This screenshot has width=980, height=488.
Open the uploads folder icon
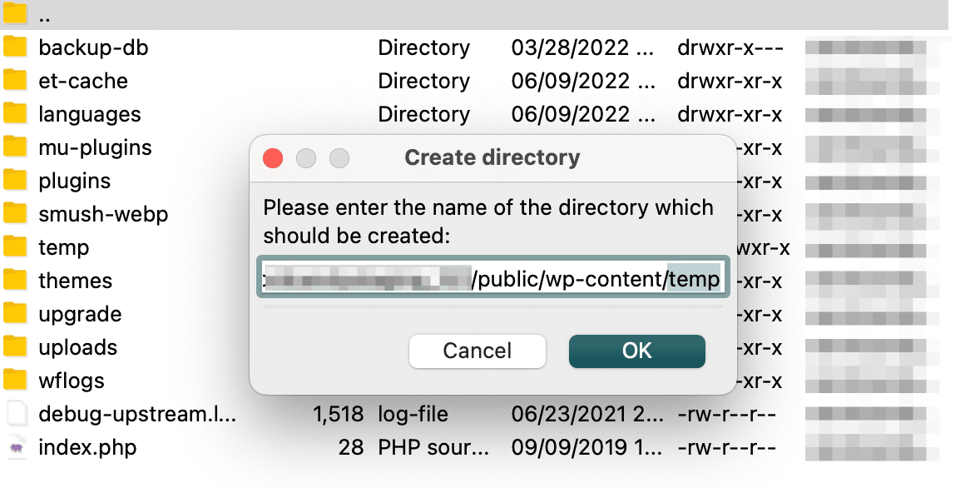(17, 347)
